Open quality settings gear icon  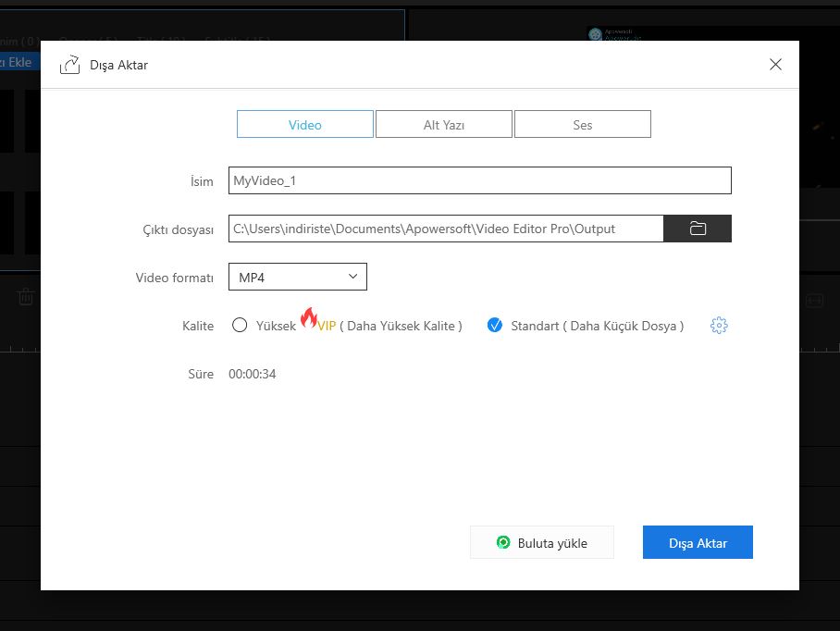pos(719,325)
